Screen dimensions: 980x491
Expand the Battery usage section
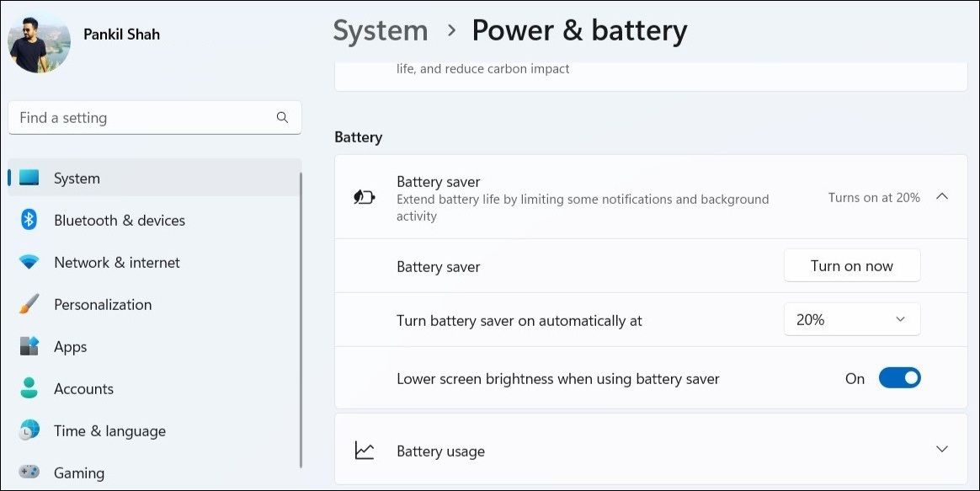coord(942,450)
